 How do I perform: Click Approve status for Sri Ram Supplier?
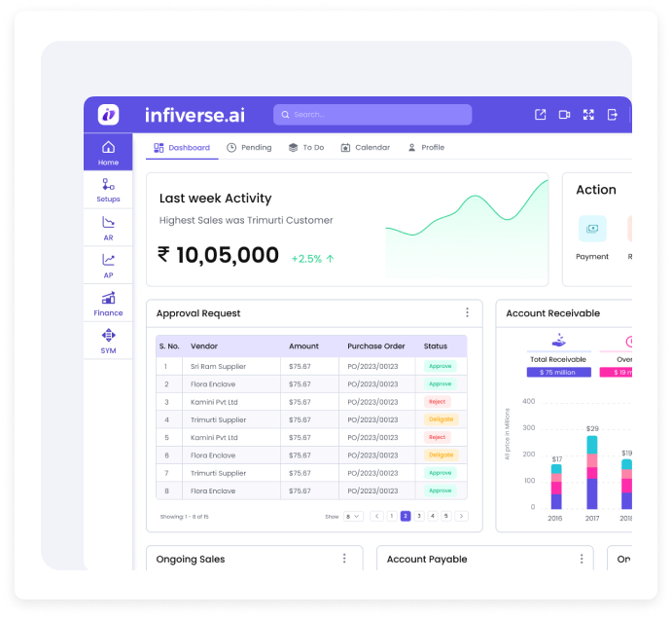[x=440, y=367]
